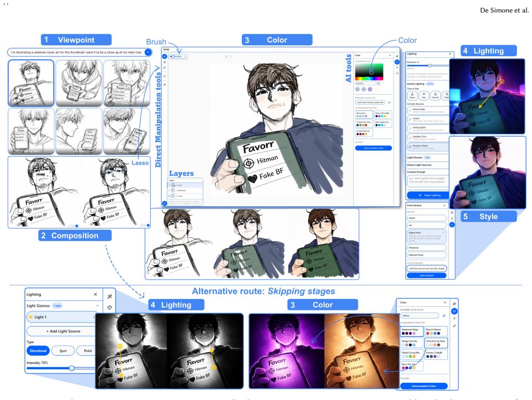Select the Spot light type
Viewport: 532px width, 400px height.
63,351
